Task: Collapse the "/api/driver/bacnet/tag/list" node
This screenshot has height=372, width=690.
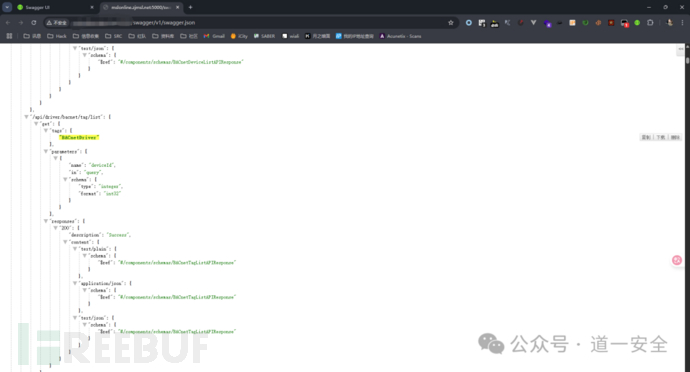Action: 26,117
